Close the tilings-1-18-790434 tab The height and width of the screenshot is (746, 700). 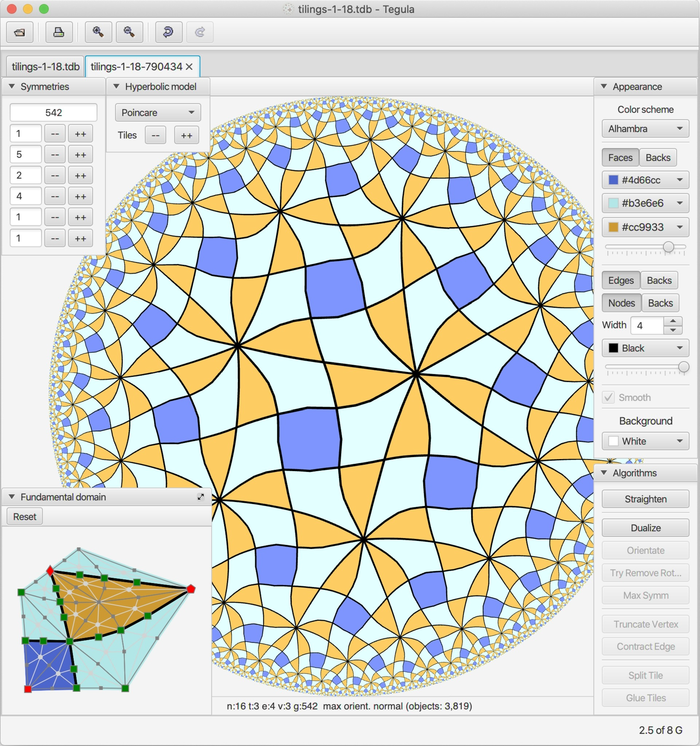coord(189,67)
